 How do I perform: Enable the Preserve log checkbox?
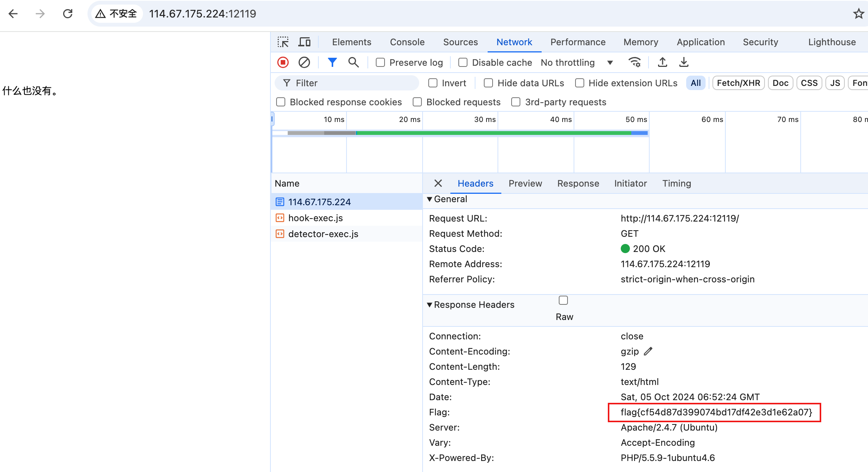point(380,62)
